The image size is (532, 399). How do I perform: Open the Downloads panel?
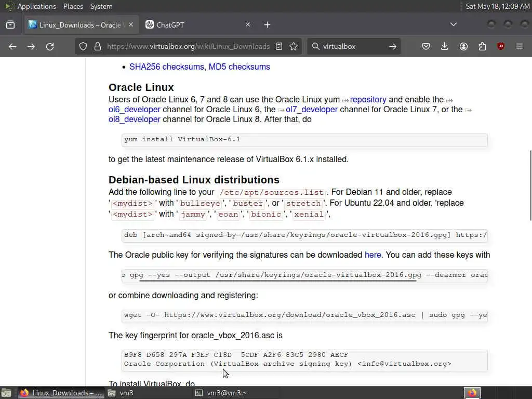(x=445, y=46)
